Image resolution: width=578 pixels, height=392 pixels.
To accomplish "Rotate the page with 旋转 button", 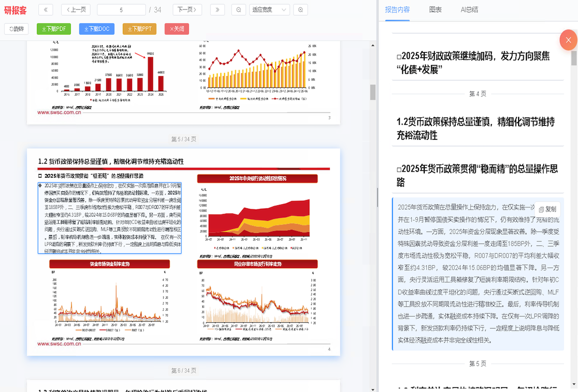I will point(17,29).
